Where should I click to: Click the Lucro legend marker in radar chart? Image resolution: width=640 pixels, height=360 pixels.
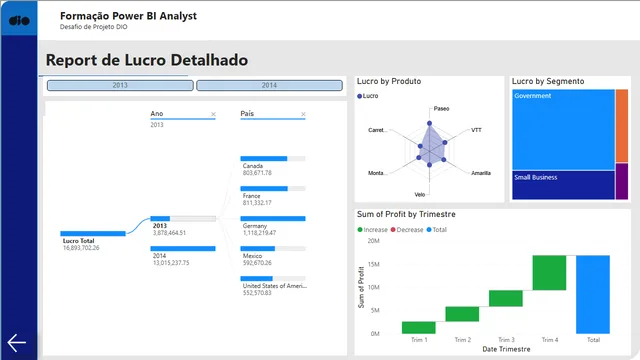[360, 96]
